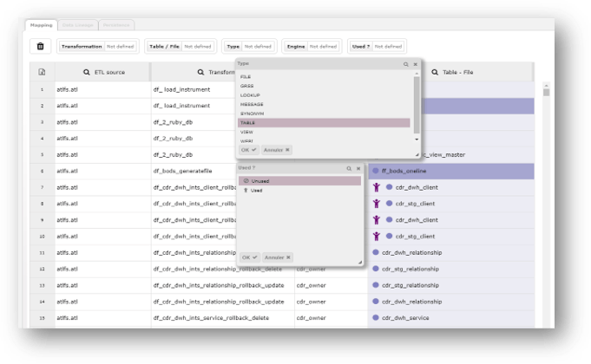
Task: Choose MESSAGE in the Type list
Action: click(x=324, y=104)
